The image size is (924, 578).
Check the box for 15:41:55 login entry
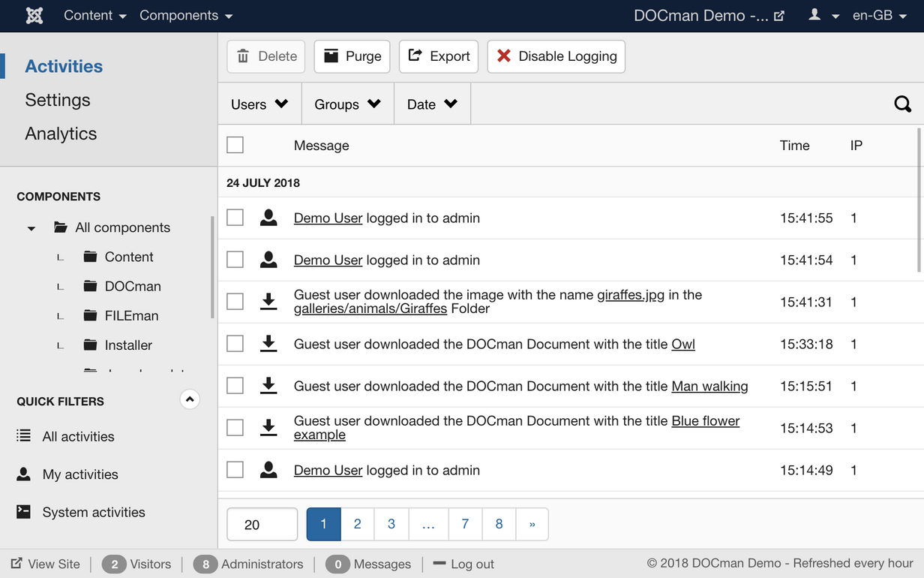pyautogui.click(x=235, y=218)
